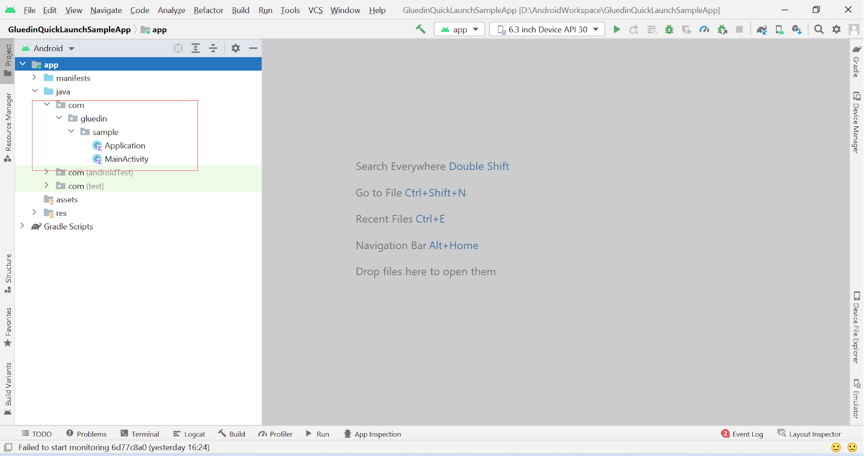Run the app with green play button

click(x=617, y=29)
